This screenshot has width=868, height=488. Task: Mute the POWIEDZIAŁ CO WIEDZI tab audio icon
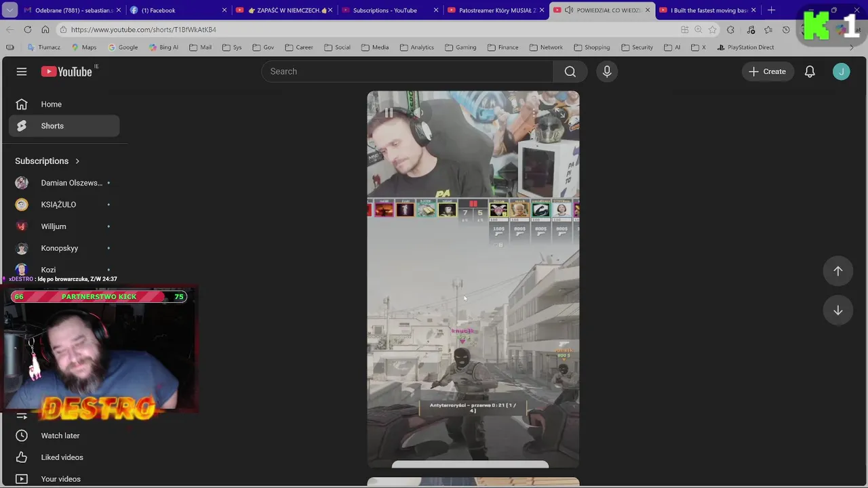pos(569,10)
